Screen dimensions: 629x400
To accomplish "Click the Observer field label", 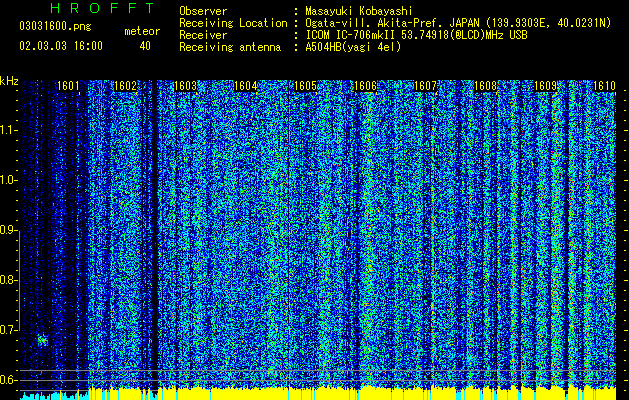I will coord(203,11).
